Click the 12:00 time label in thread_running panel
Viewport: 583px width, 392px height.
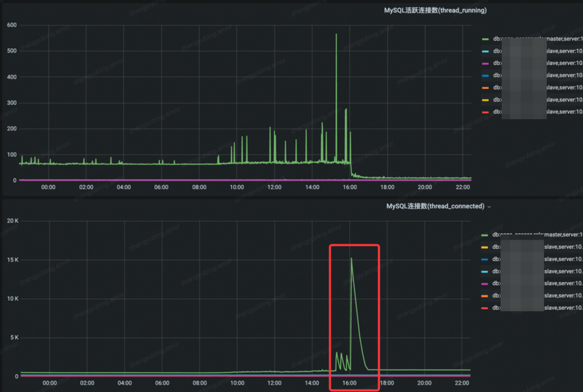coord(274,187)
